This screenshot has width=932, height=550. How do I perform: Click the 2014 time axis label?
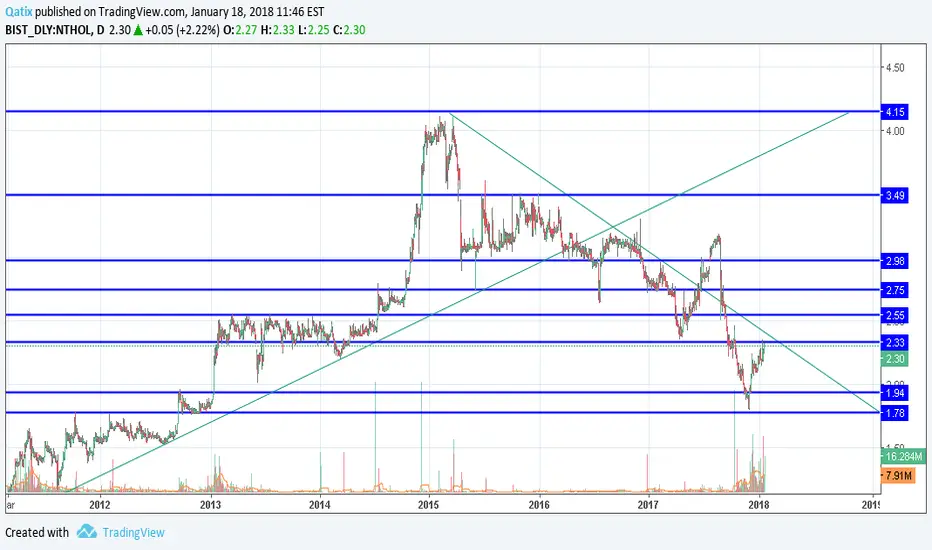coord(320,505)
